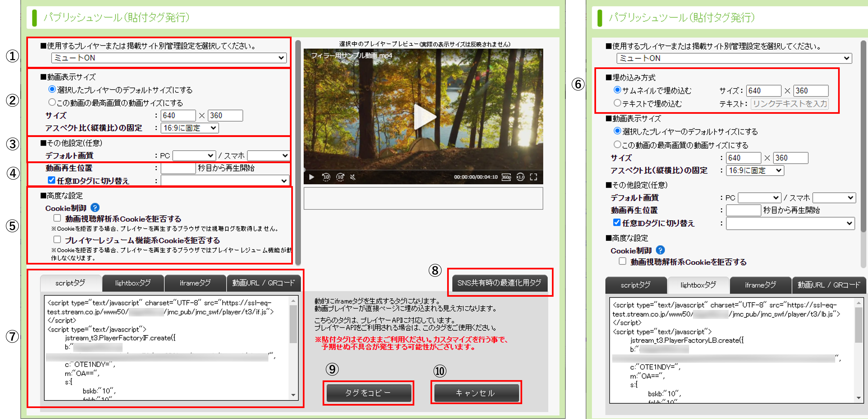Enter fullscreen with the player's fullscreen icon
The width and height of the screenshot is (868, 419).
[x=533, y=177]
